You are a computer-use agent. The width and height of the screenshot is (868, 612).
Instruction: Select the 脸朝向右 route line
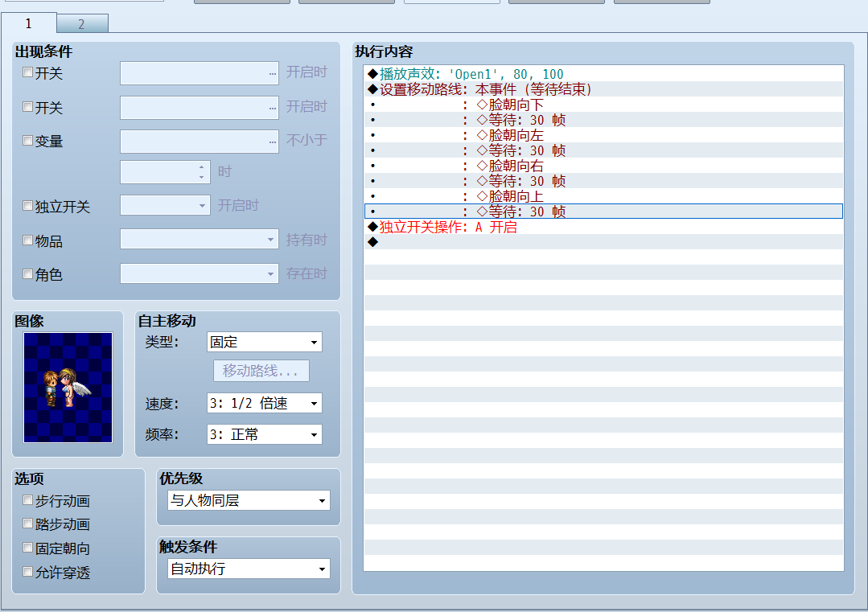point(603,166)
